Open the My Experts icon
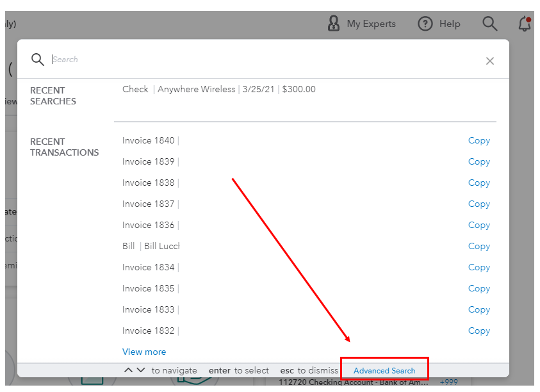 coord(333,24)
